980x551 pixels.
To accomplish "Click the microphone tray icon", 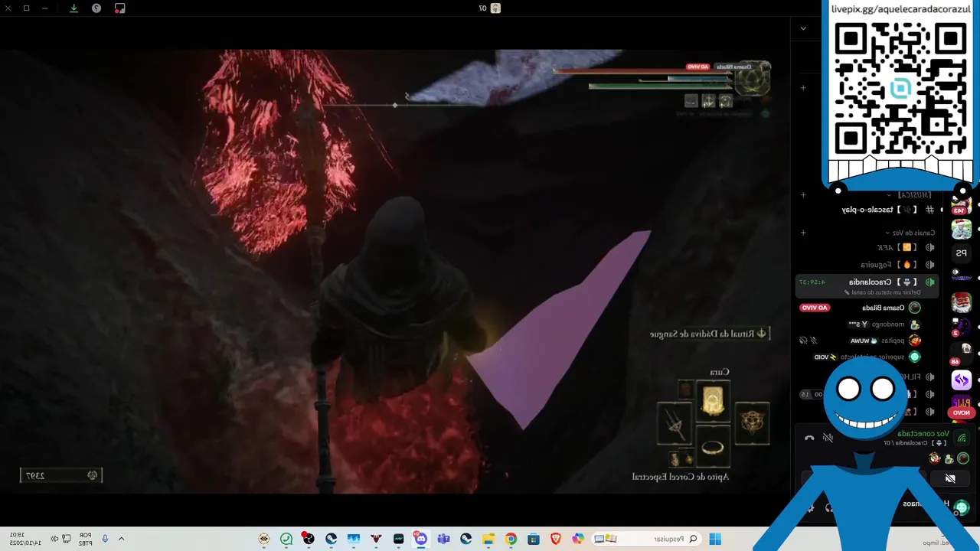I will tap(105, 539).
